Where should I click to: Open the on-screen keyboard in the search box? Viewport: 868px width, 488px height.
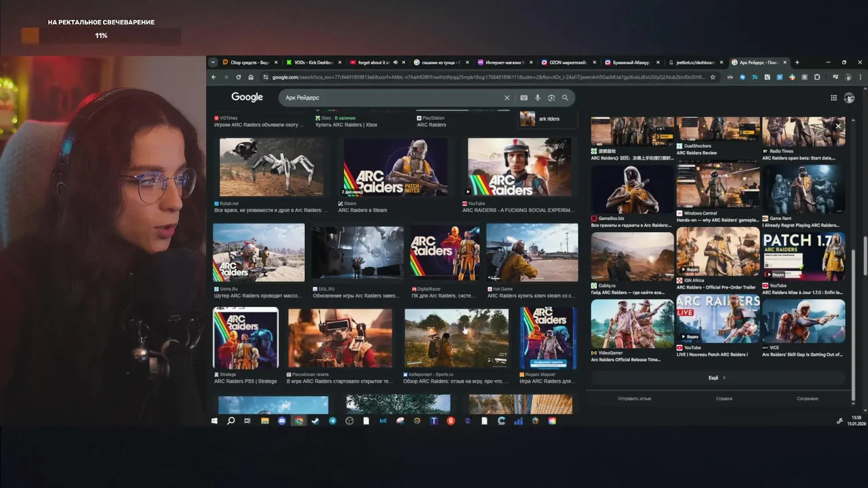pyautogui.click(x=524, y=98)
